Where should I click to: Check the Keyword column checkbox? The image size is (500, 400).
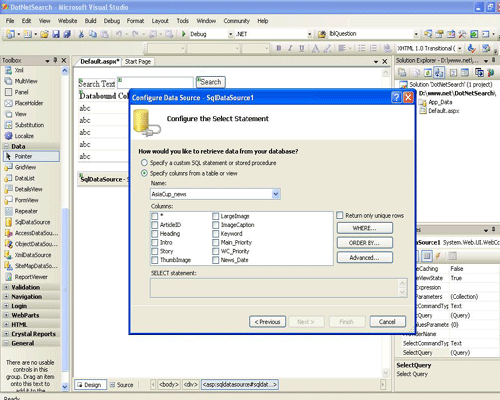point(216,234)
